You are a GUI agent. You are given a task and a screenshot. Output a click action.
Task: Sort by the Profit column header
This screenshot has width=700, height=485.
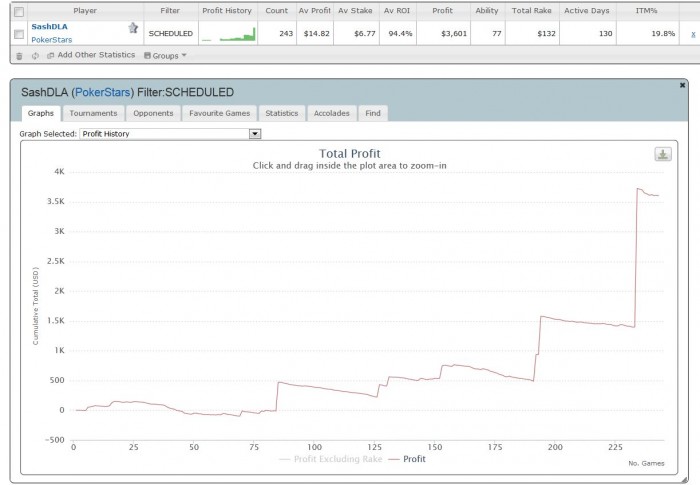pos(442,11)
